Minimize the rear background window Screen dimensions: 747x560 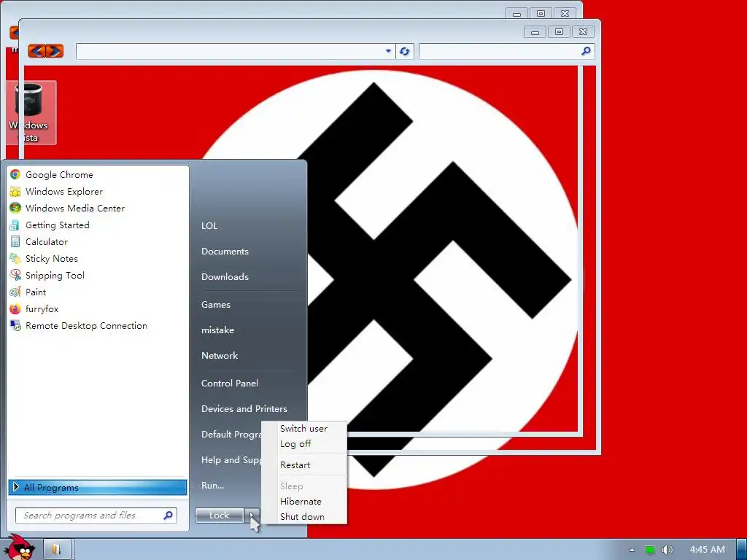pos(517,13)
